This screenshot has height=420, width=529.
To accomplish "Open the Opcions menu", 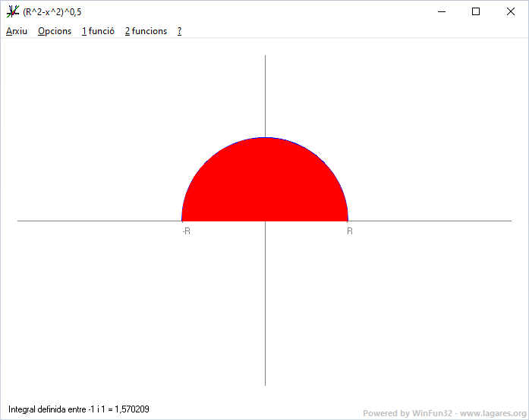I will [x=55, y=31].
